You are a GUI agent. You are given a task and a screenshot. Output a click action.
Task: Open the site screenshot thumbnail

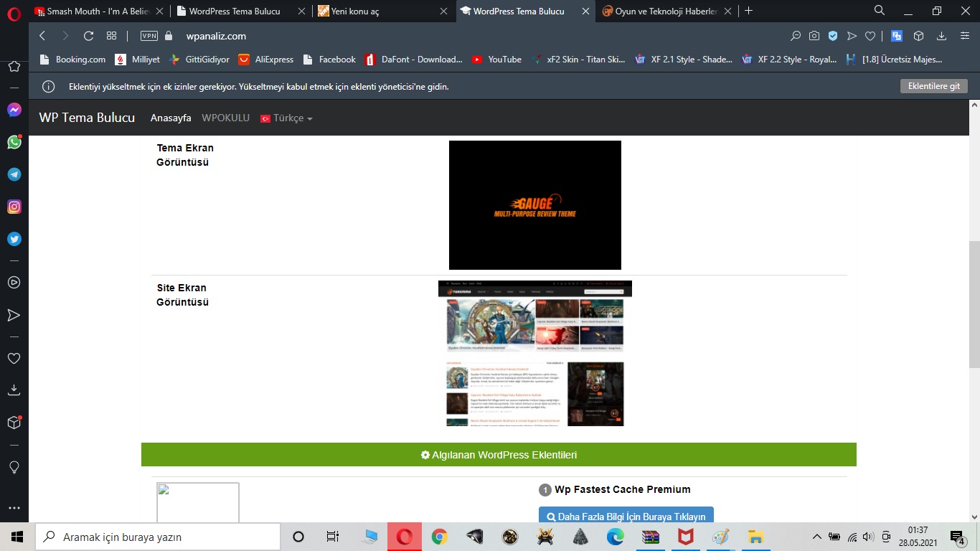535,353
